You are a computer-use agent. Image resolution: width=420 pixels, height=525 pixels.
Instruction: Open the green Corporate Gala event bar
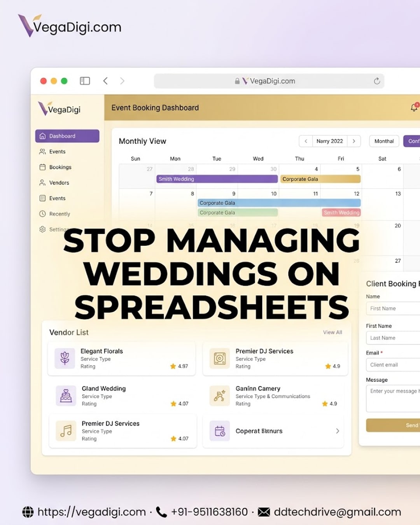(x=238, y=213)
